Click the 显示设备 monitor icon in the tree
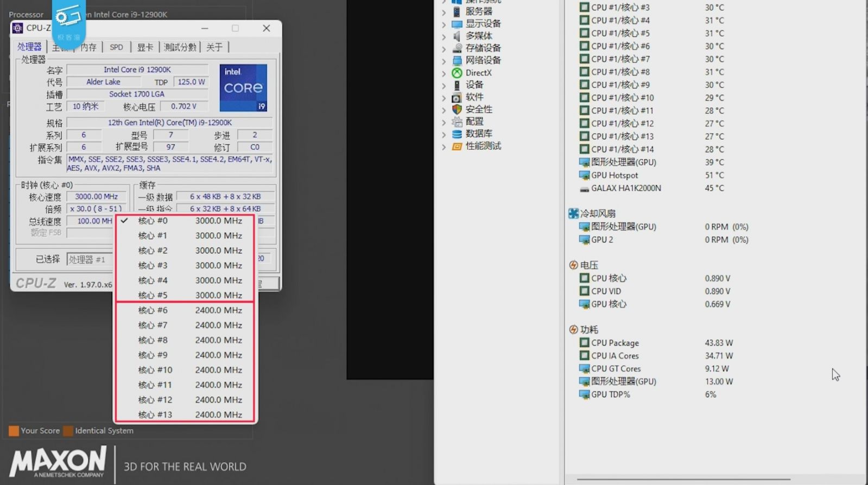Viewport: 868px width, 485px height. click(457, 24)
